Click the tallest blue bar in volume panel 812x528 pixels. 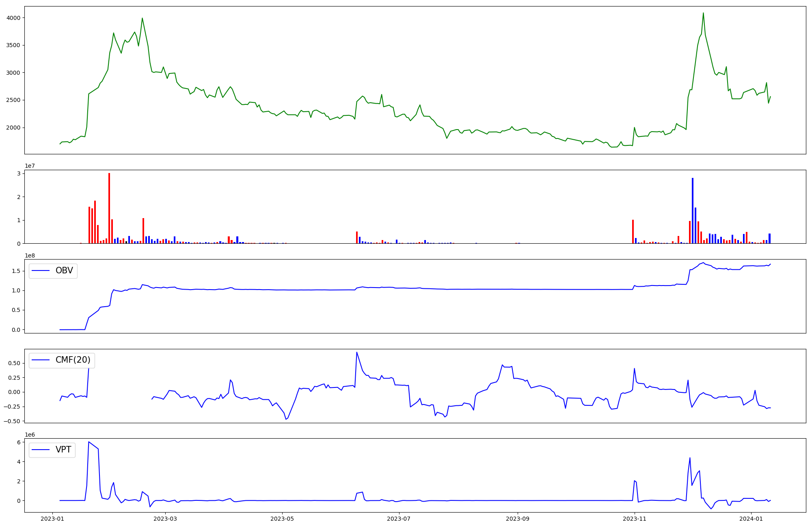coord(693,211)
